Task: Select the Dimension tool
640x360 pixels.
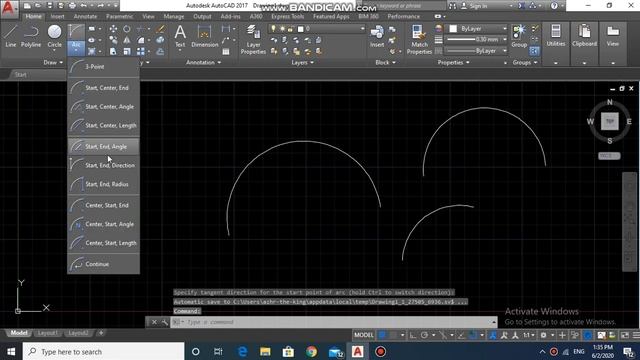Action: (x=204, y=36)
